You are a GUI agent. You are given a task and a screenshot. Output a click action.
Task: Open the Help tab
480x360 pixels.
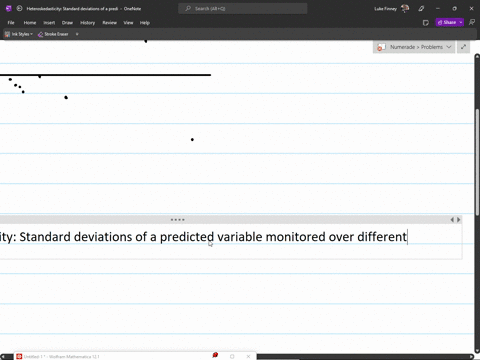145,23
